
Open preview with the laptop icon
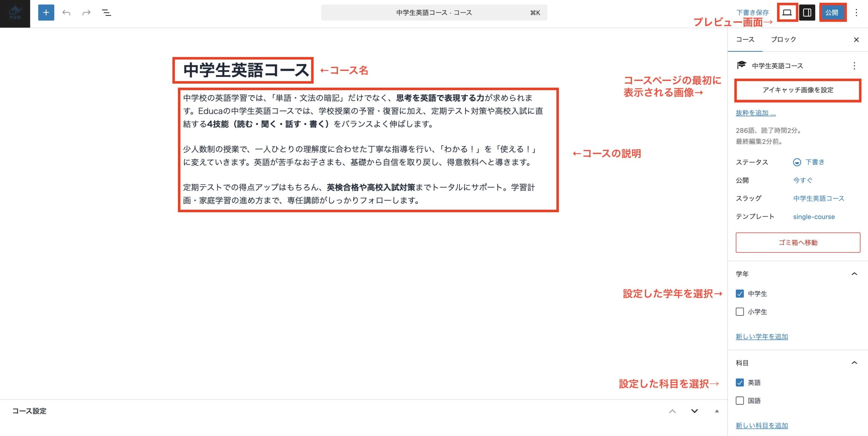pyautogui.click(x=787, y=13)
